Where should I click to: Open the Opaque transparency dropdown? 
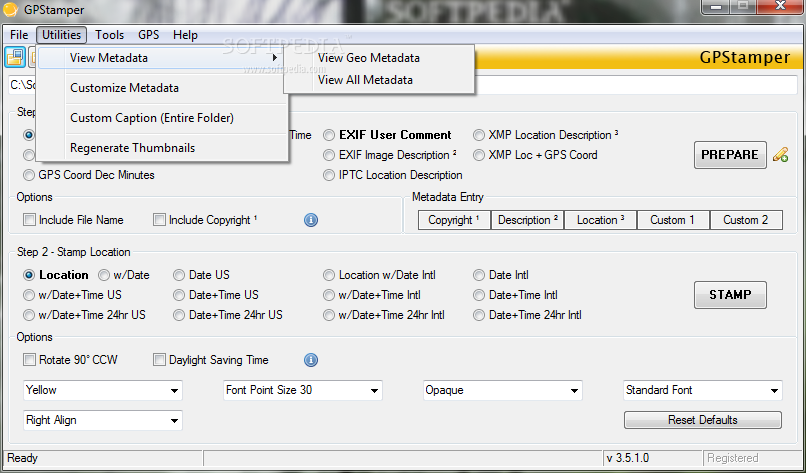pyautogui.click(x=502, y=390)
